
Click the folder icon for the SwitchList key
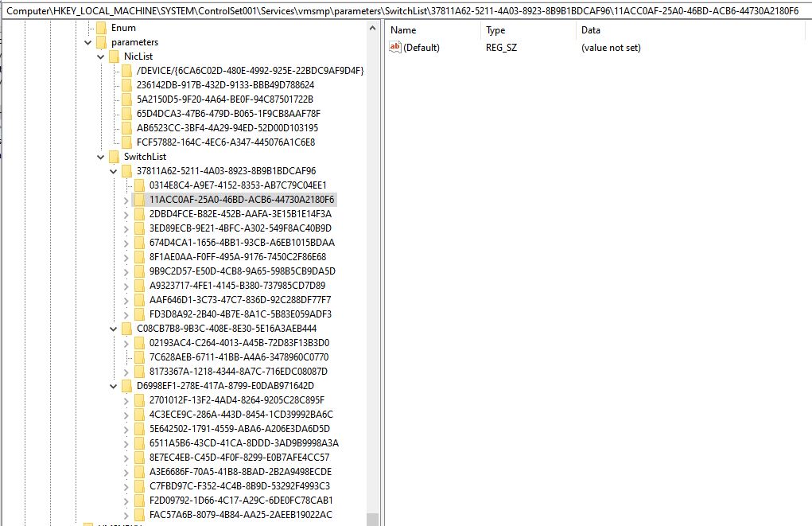(114, 156)
